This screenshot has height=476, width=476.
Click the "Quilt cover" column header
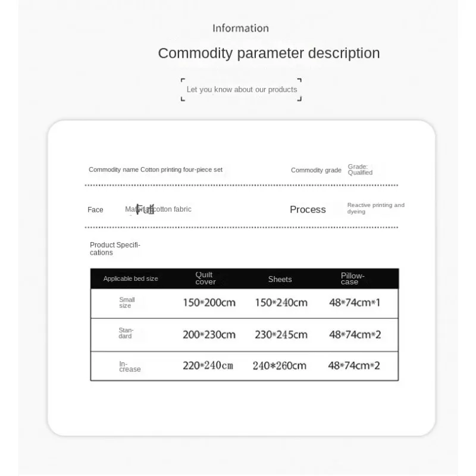click(x=205, y=278)
